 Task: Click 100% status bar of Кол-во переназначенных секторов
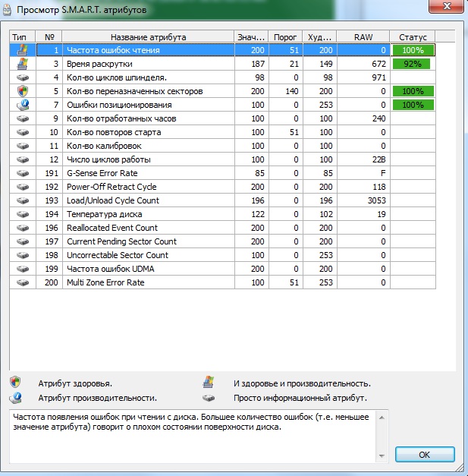[413, 91]
